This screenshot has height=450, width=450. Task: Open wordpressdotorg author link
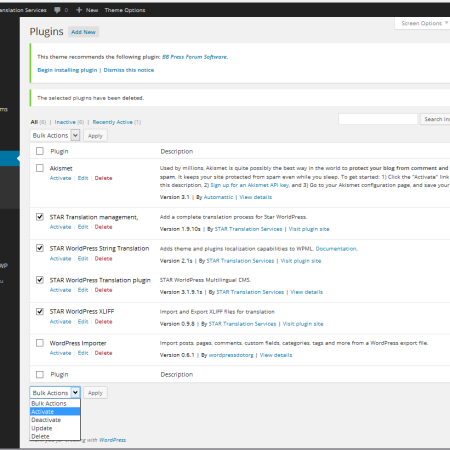tap(231, 355)
